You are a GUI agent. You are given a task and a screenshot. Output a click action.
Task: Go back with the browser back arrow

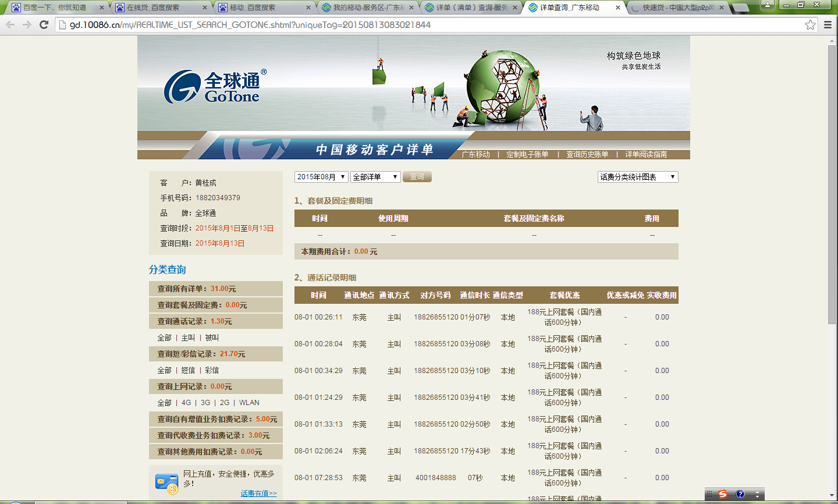10,24
